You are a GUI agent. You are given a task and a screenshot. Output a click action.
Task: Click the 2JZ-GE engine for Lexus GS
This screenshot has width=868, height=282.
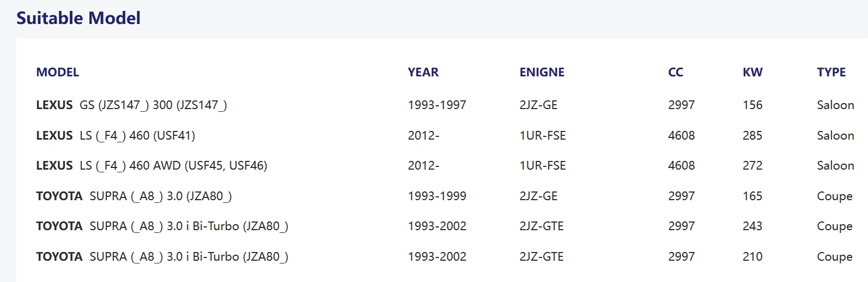click(x=538, y=105)
